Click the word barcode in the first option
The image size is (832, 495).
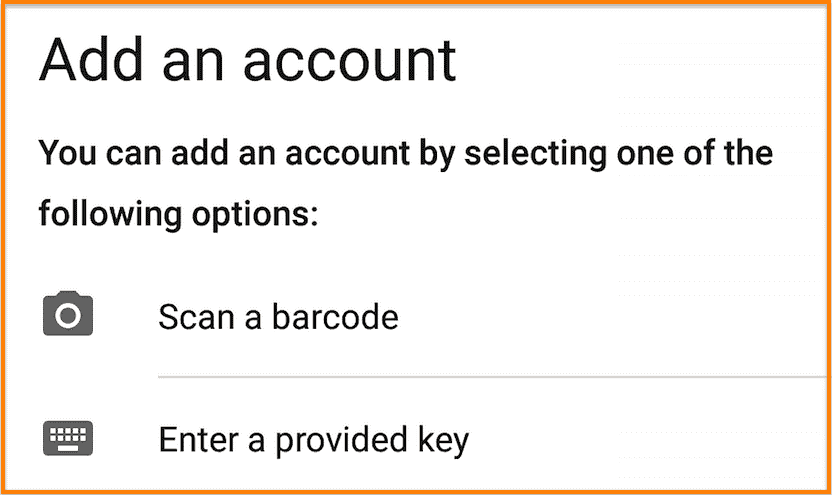[x=335, y=317]
